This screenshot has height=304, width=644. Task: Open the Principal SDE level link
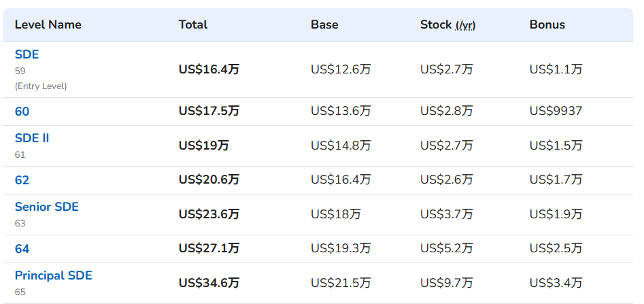pos(54,275)
